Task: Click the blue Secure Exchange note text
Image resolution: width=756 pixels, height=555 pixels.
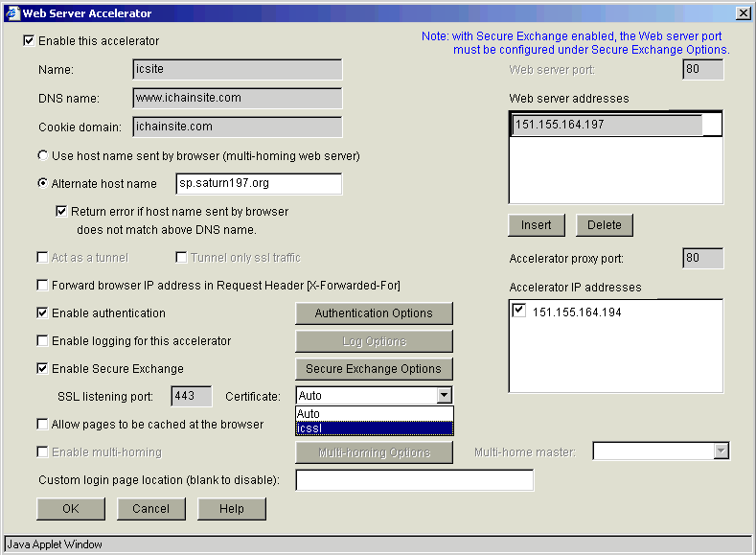Action: tap(576, 43)
